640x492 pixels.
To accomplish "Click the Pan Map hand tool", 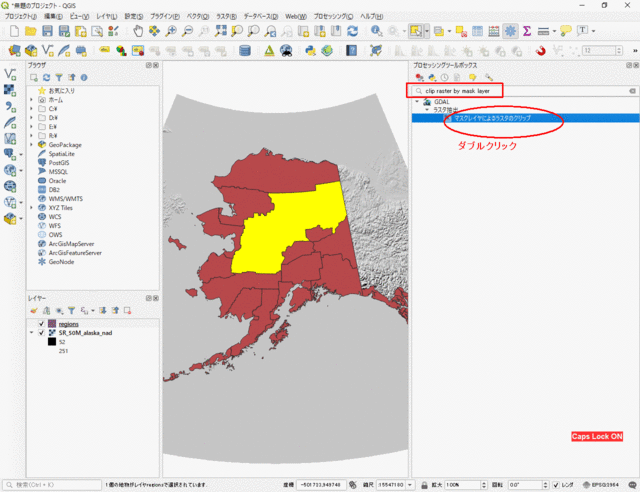I will click(x=137, y=31).
